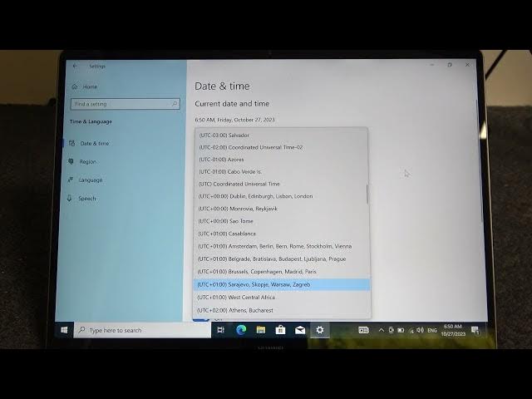Choose (UTC+01:00) Casablanca option
The height and width of the screenshot is (399, 532).
coord(282,234)
